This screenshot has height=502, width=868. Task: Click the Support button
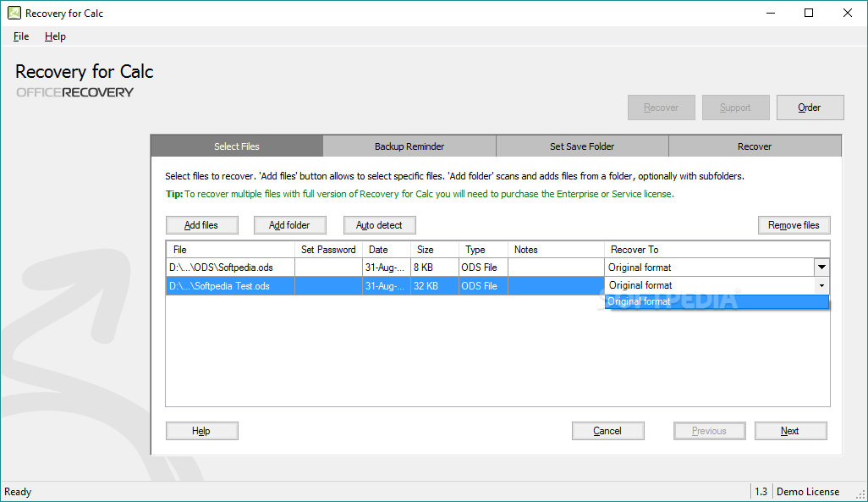pos(735,108)
